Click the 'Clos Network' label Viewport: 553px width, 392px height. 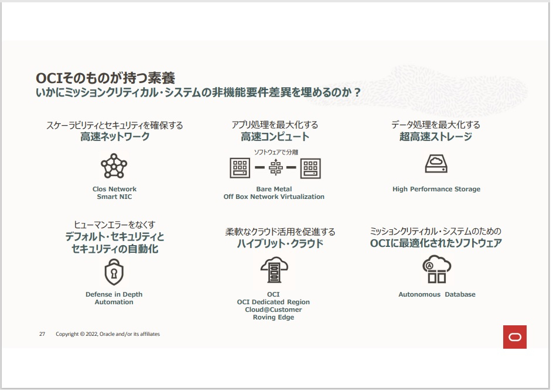click(115, 190)
